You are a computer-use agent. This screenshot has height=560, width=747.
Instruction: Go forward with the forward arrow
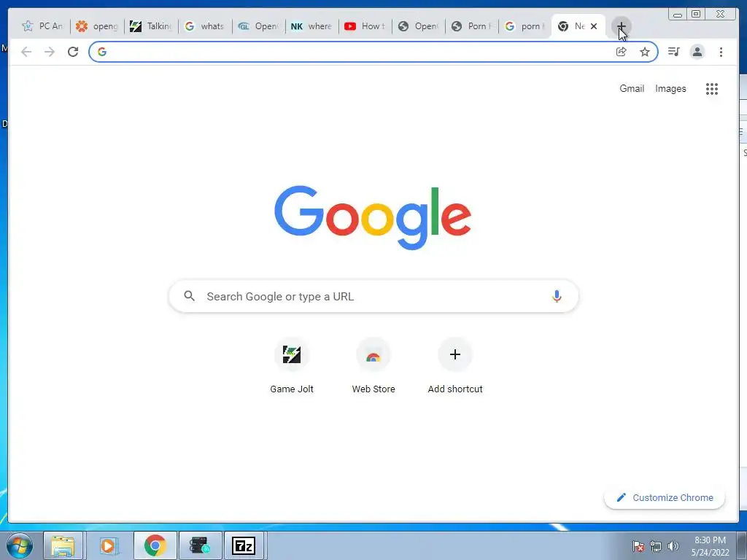[x=50, y=52]
